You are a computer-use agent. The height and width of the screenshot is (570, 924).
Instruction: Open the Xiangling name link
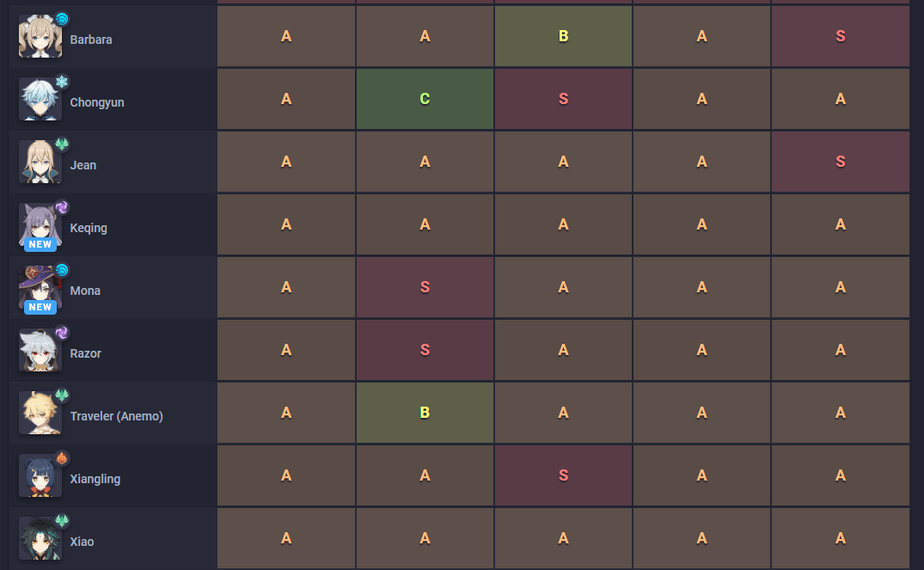[x=95, y=479]
